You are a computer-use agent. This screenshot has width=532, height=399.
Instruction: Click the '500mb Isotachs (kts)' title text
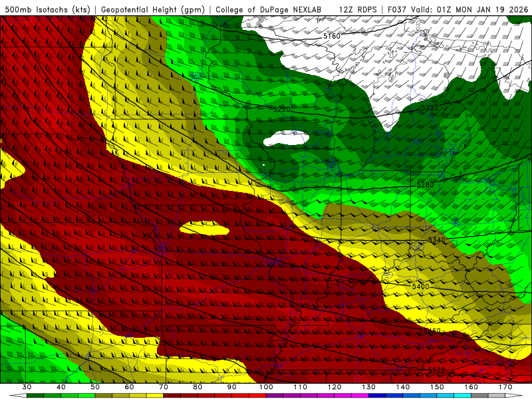click(47, 9)
